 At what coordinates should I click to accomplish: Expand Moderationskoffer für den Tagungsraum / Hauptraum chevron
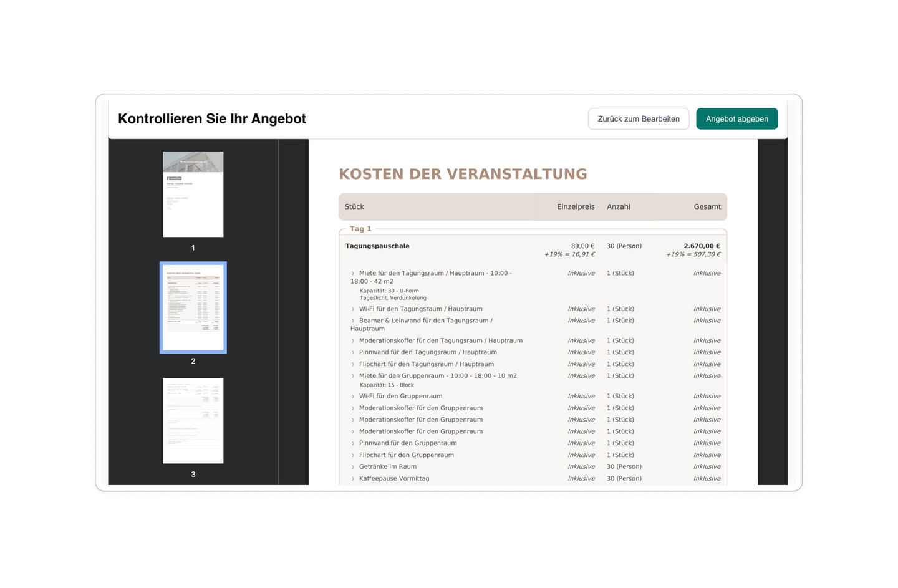point(353,340)
